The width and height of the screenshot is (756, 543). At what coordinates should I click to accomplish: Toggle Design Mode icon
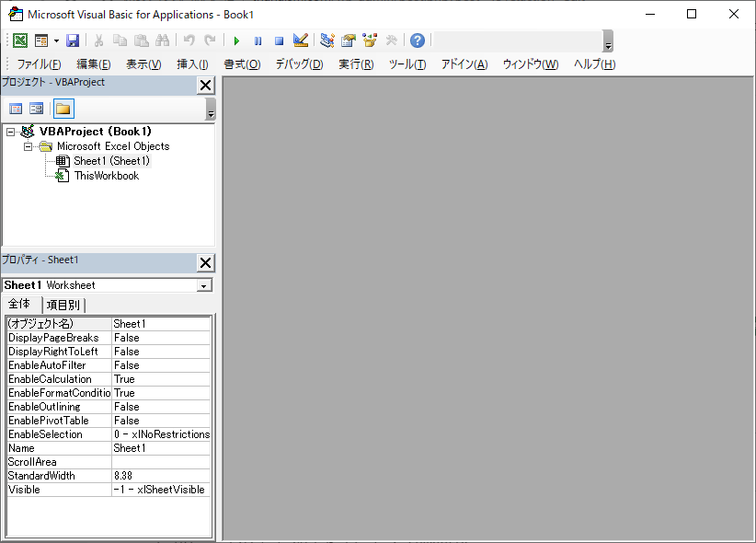click(301, 40)
